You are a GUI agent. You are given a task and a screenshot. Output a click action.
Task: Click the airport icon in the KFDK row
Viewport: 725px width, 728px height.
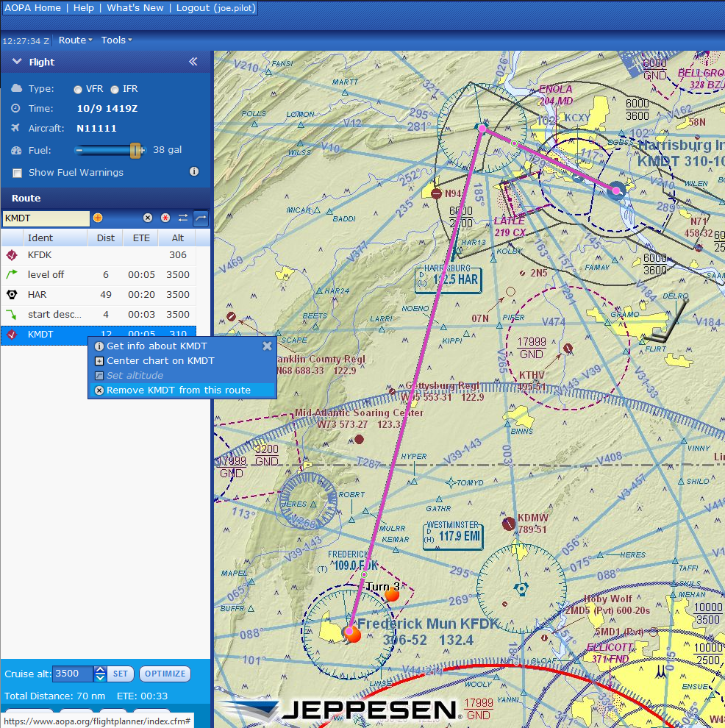pyautogui.click(x=12, y=255)
